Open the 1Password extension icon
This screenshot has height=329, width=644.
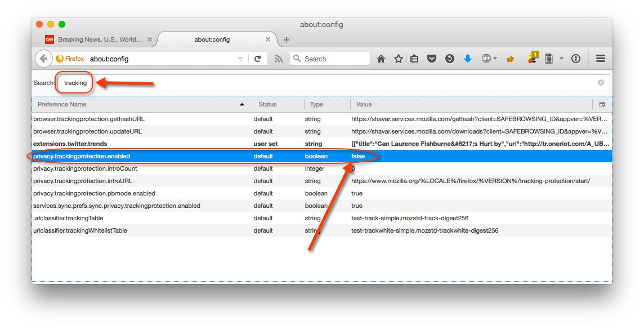coord(576,59)
